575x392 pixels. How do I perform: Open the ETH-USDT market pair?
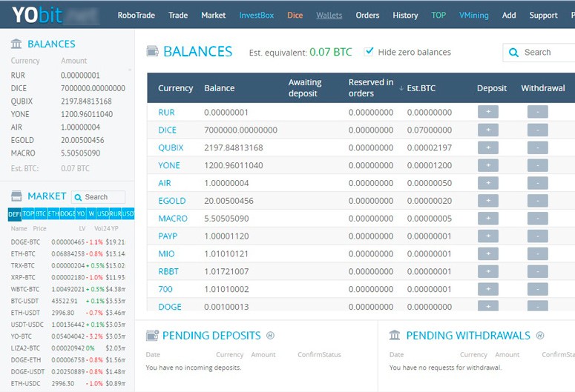click(x=25, y=313)
